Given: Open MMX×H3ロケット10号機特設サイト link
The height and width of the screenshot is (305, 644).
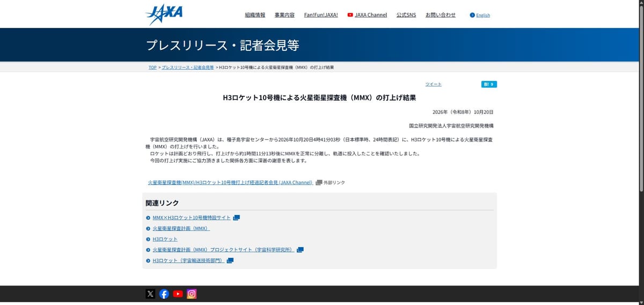Looking at the screenshot, I should point(192,218).
